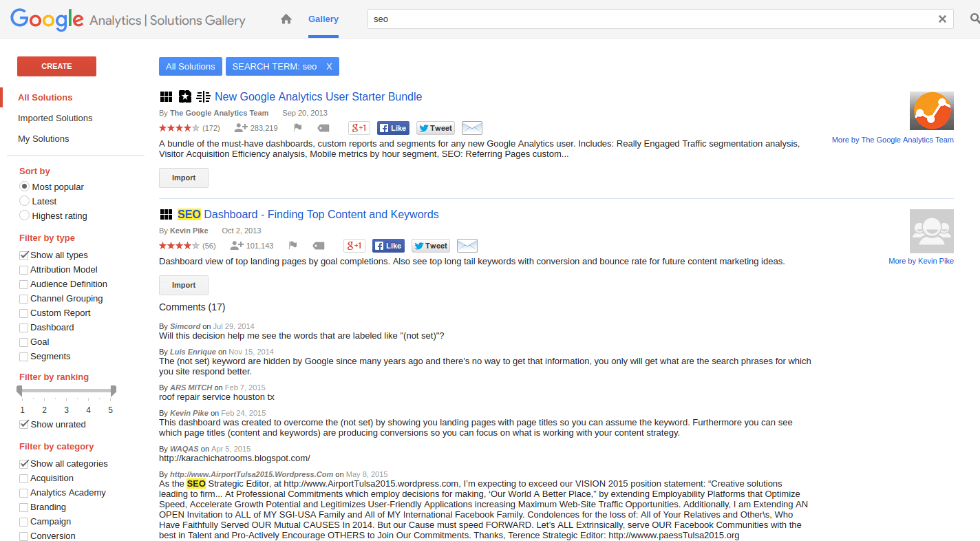Click the import count icon showing 101,143

pos(237,246)
